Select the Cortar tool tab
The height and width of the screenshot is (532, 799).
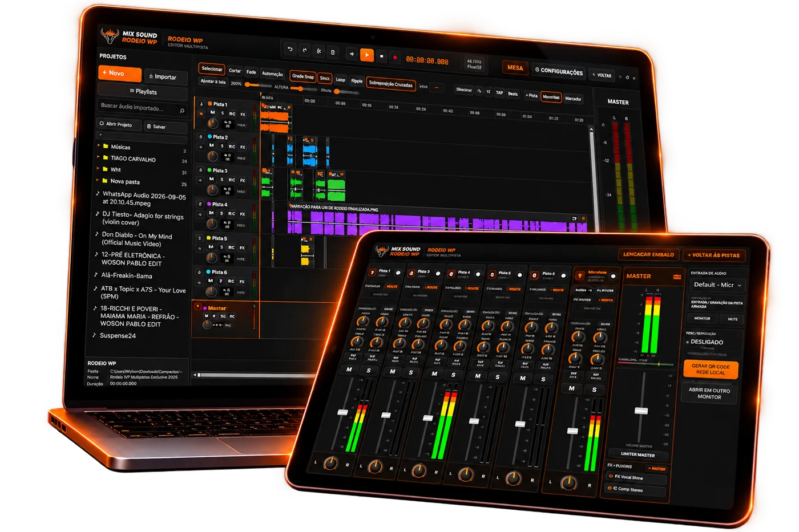[235, 71]
